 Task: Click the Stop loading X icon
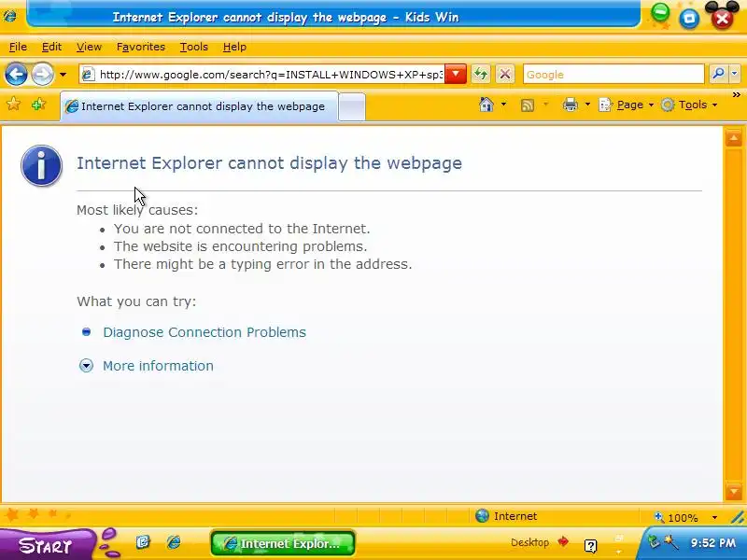point(505,75)
